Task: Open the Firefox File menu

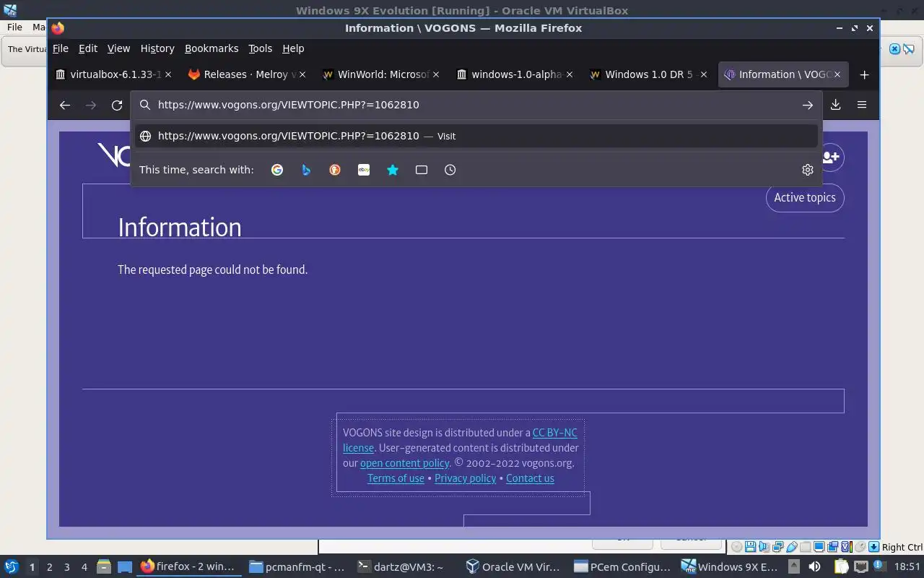Action: [61, 48]
